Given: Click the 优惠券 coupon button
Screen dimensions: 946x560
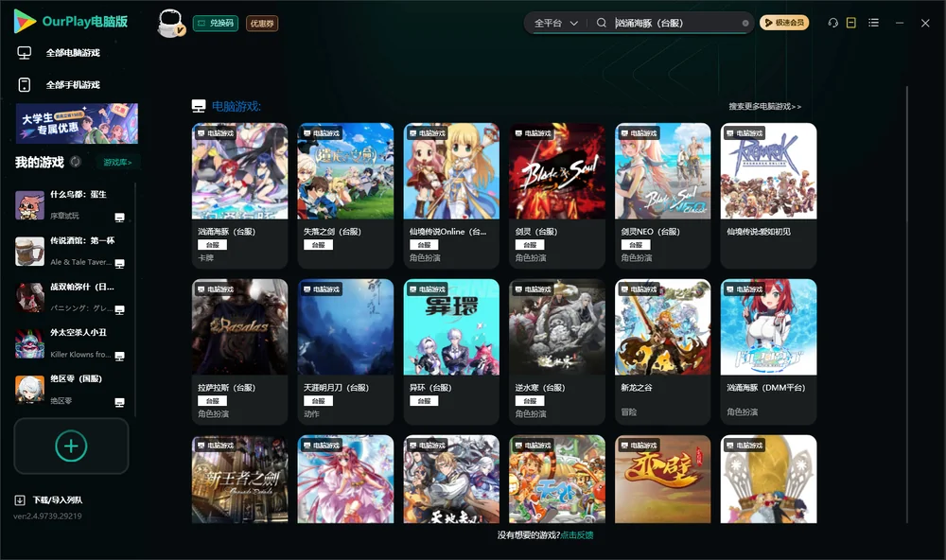Looking at the screenshot, I should (262, 24).
